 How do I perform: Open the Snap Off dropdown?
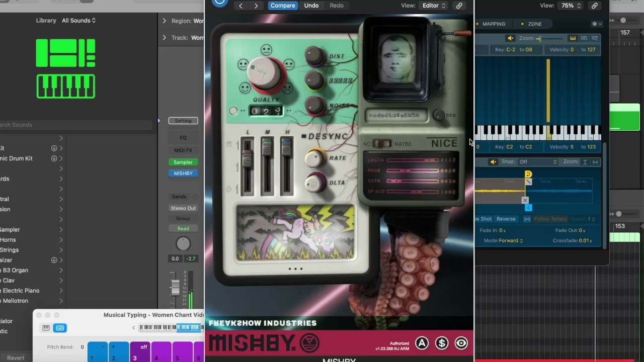(538, 162)
